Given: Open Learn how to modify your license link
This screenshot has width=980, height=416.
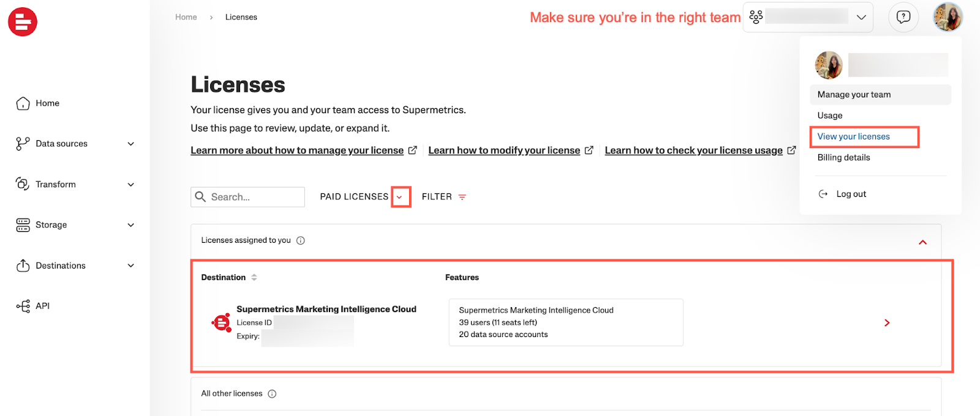Looking at the screenshot, I should (x=504, y=150).
